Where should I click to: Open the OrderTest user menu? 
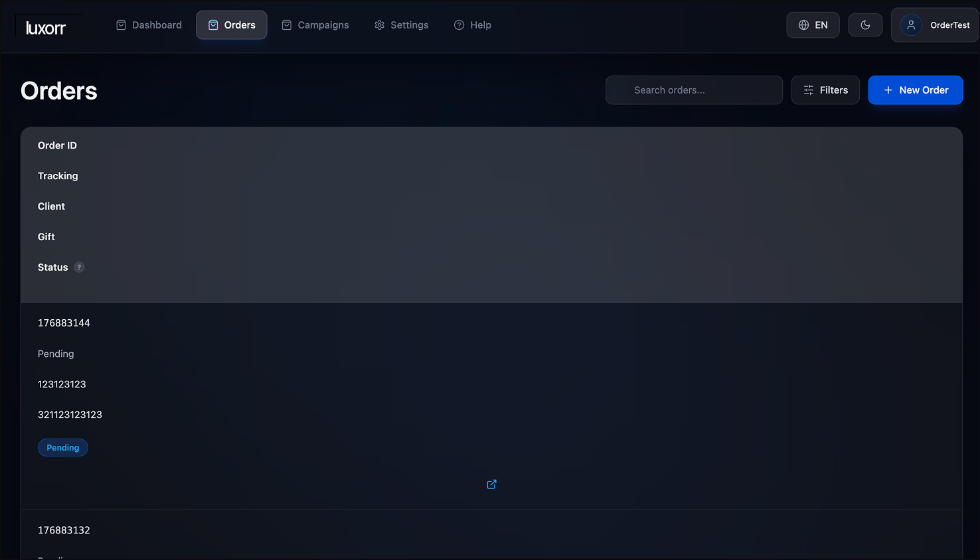(949, 25)
